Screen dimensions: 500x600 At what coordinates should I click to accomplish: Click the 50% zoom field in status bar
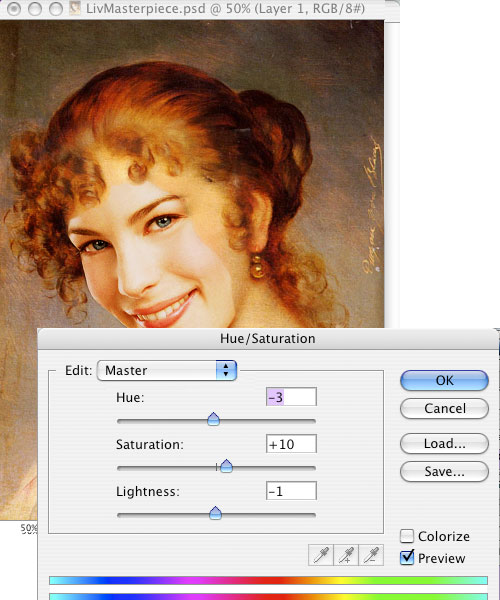(29, 528)
